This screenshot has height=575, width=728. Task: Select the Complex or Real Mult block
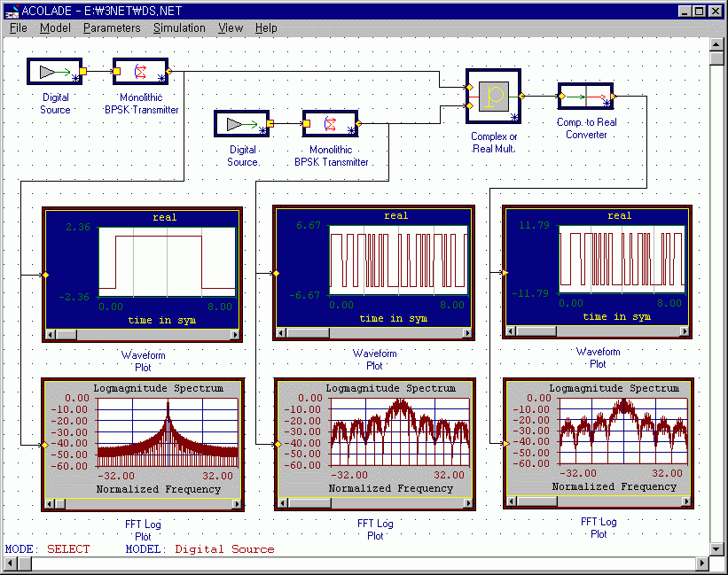[494, 97]
